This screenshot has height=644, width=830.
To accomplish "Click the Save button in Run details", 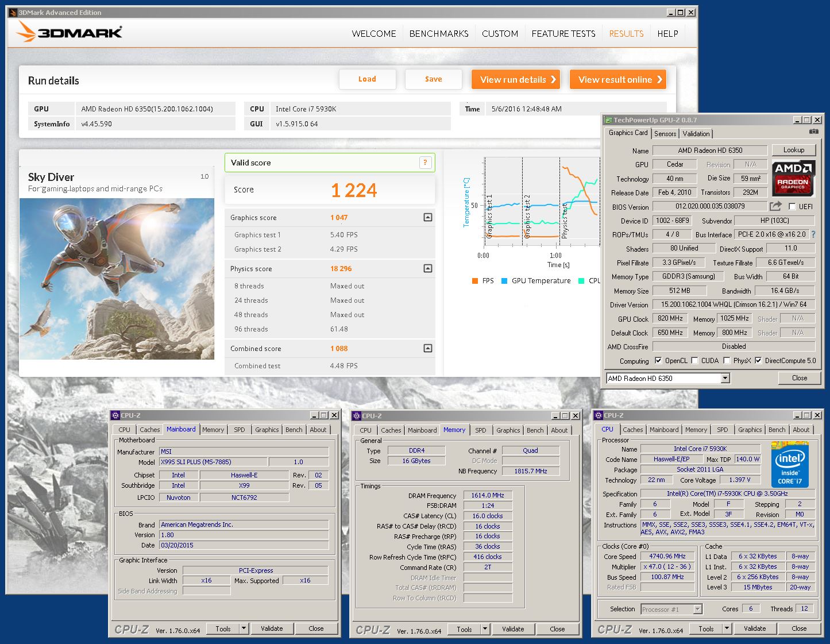I will pyautogui.click(x=434, y=79).
